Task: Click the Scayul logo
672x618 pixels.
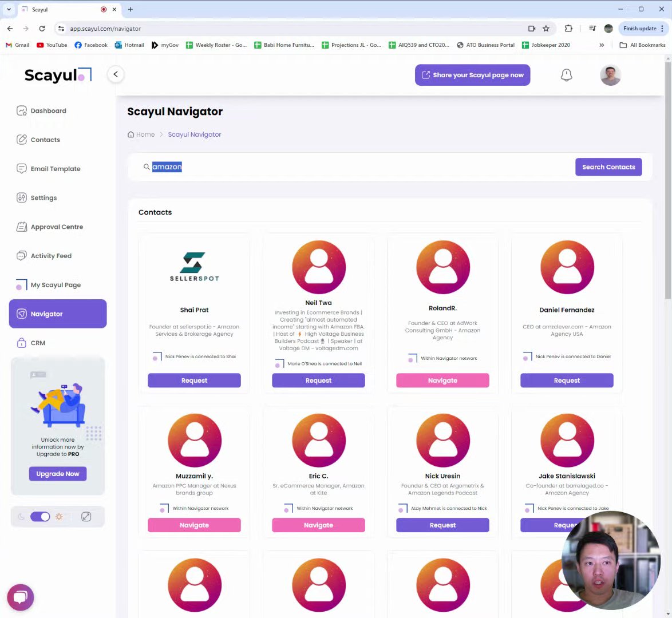Action: pyautogui.click(x=58, y=75)
